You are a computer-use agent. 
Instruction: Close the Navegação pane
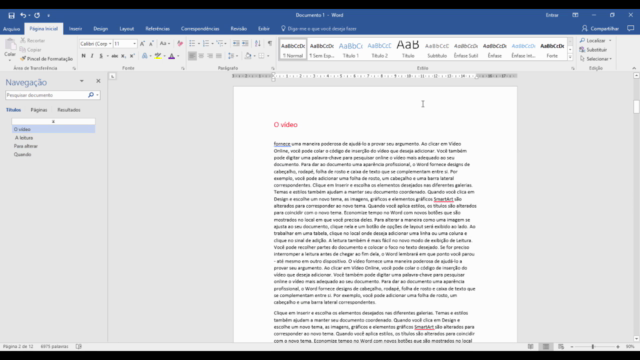pyautogui.click(x=98, y=81)
